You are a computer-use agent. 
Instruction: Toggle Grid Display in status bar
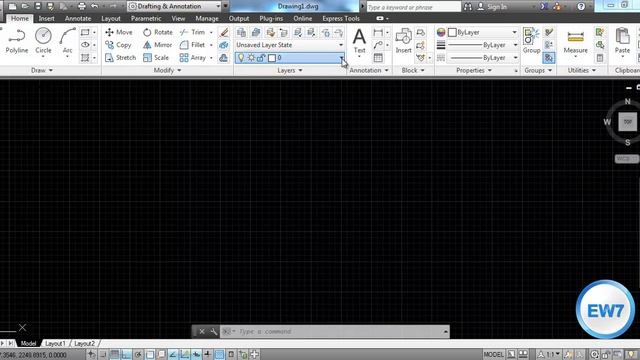tap(114, 354)
